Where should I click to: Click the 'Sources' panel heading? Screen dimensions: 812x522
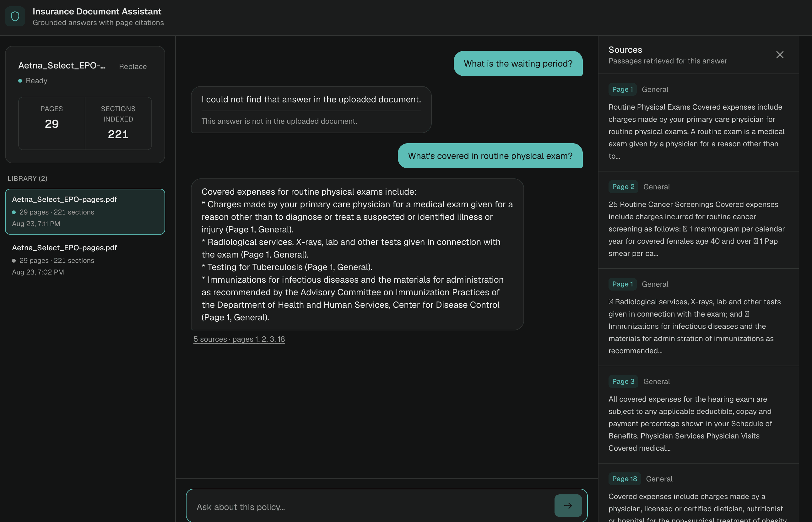click(x=625, y=50)
